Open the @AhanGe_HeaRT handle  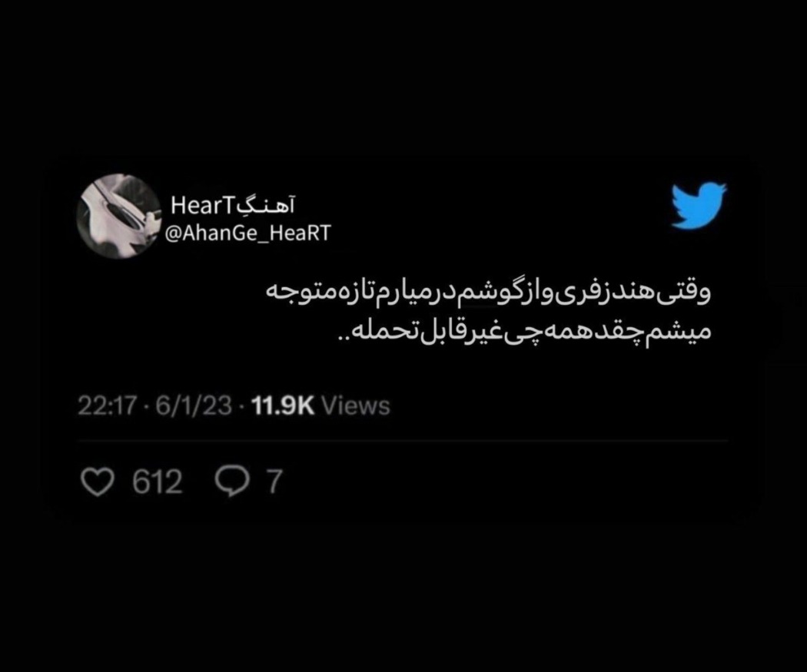[248, 233]
